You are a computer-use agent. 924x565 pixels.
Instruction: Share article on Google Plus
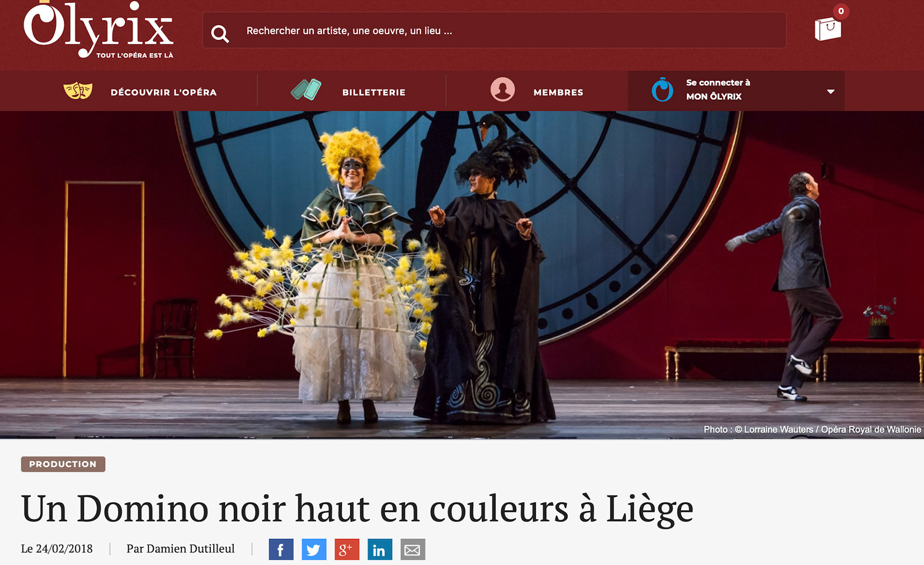[x=347, y=550]
